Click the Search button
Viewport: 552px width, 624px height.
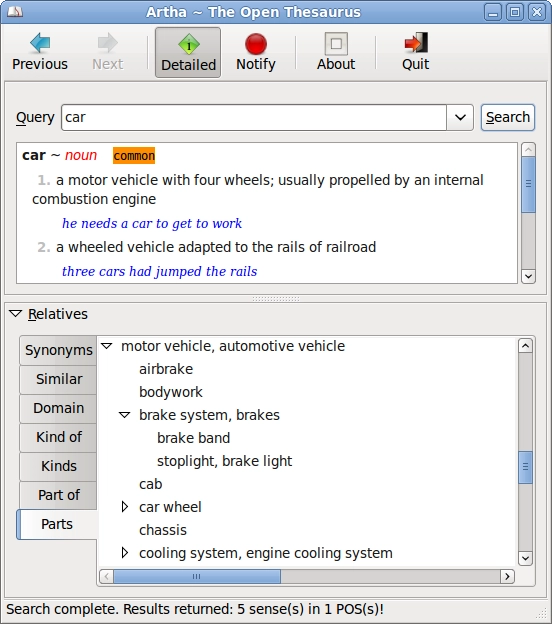click(508, 117)
